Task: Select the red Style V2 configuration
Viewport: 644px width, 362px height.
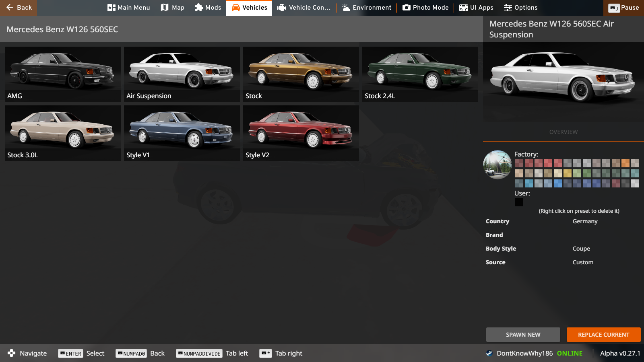Action: [301, 133]
